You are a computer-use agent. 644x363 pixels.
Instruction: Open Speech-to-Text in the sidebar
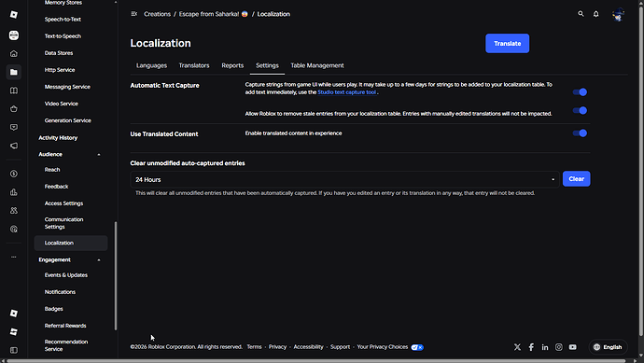63,20
